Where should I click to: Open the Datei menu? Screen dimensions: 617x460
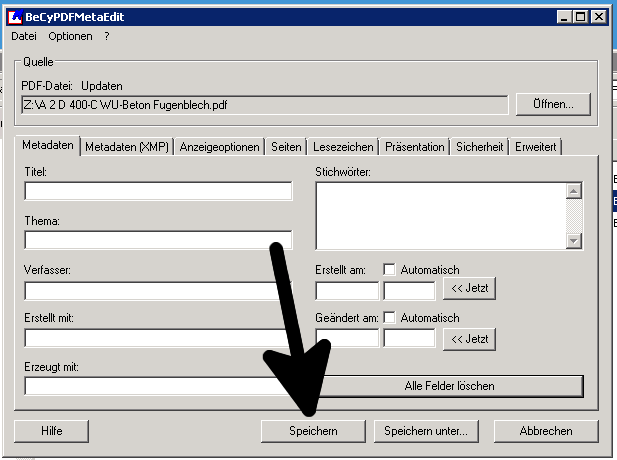tap(24, 36)
